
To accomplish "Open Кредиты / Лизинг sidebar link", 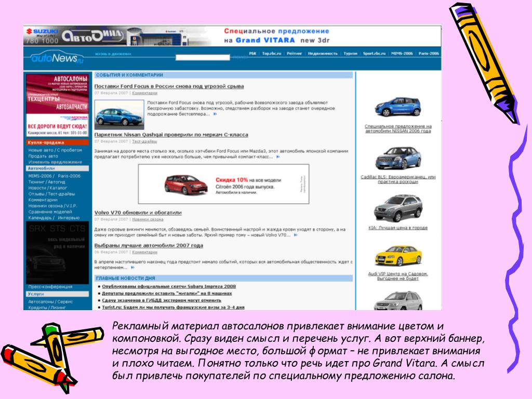I will click(47, 308).
